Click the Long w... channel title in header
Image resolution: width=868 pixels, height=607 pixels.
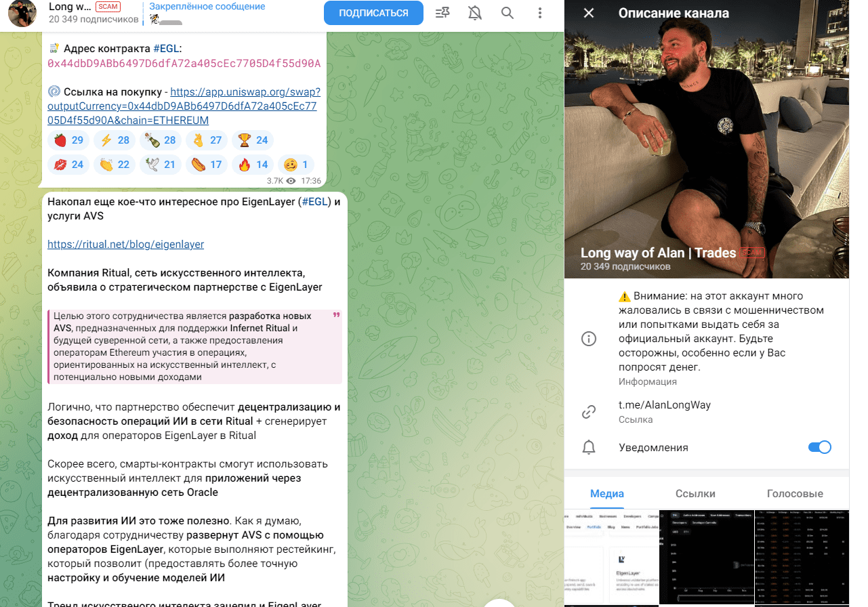[69, 7]
